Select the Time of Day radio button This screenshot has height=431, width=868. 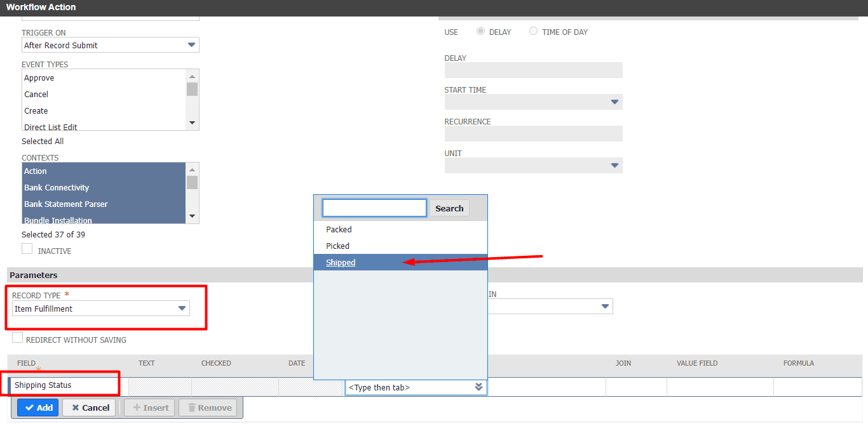click(534, 31)
